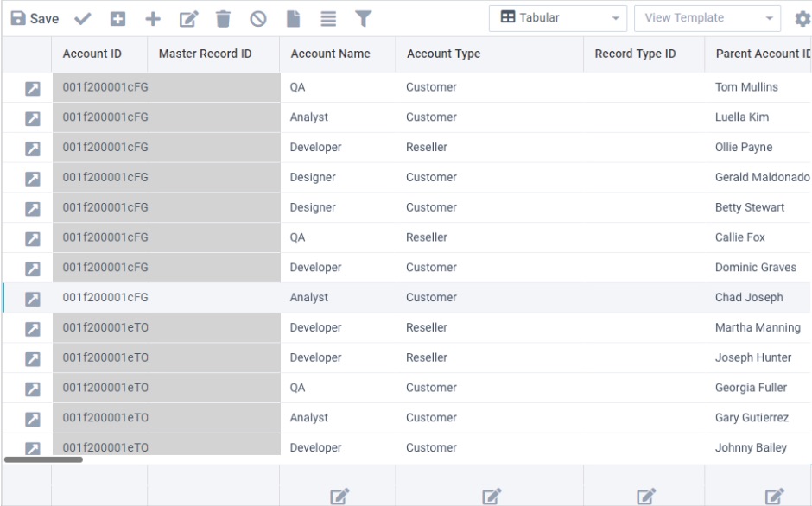The width and height of the screenshot is (812, 506).
Task: Click the checkmark commit icon in toolbar
Action: click(83, 18)
